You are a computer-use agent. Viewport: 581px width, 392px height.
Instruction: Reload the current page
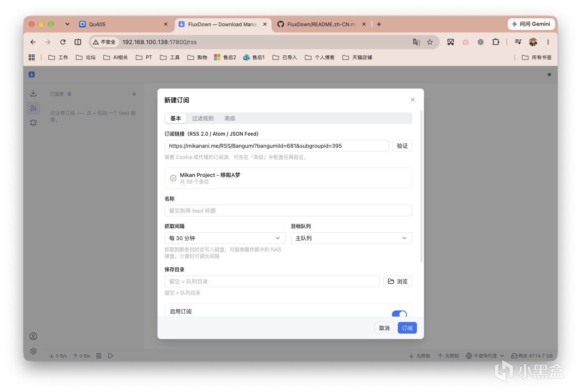[63, 42]
